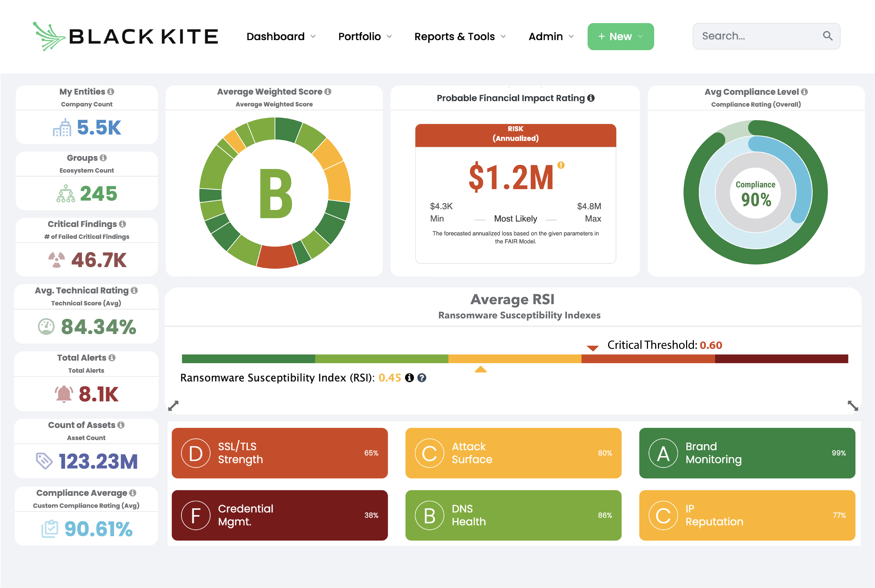This screenshot has width=875, height=588.
Task: Click the clipboard icon for Compliance Average
Action: coord(50,529)
